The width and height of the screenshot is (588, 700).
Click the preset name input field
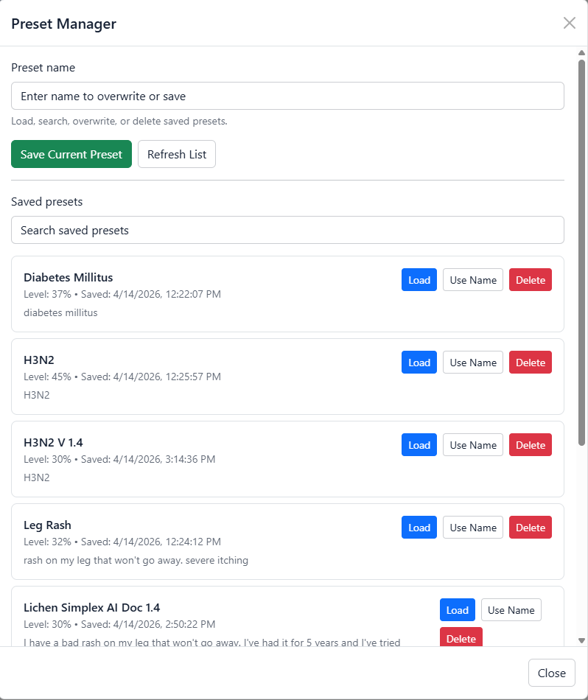coord(287,96)
